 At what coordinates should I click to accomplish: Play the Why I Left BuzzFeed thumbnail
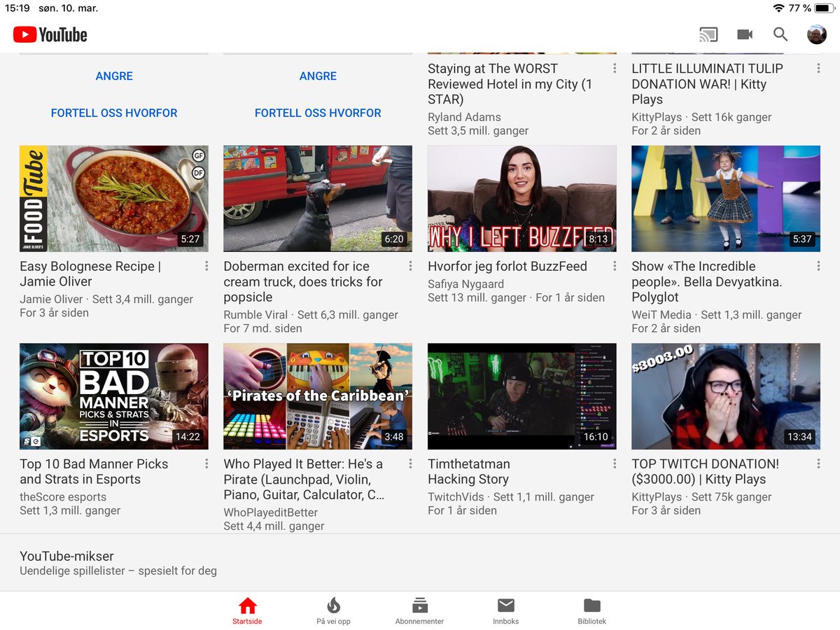tap(522, 199)
